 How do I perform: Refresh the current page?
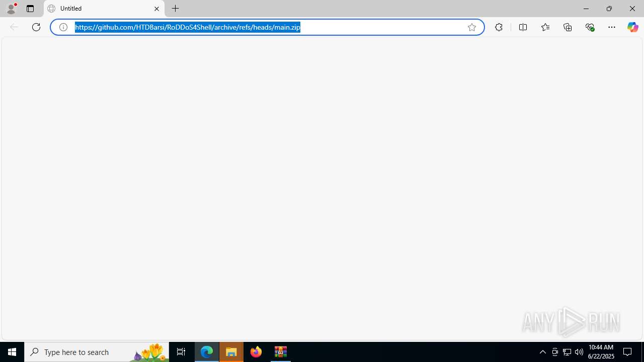36,27
